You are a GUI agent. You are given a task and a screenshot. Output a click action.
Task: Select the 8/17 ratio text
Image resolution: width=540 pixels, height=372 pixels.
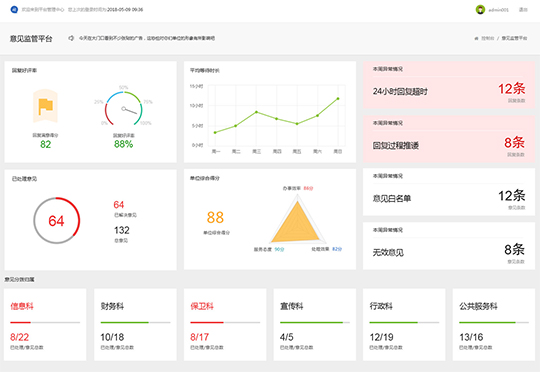point(200,337)
